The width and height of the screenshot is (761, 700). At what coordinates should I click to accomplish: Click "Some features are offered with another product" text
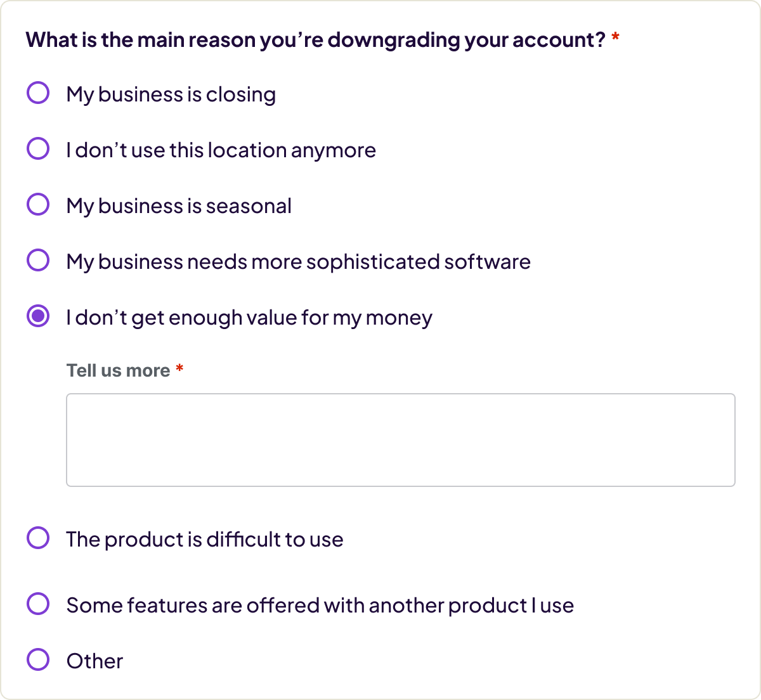(x=320, y=606)
